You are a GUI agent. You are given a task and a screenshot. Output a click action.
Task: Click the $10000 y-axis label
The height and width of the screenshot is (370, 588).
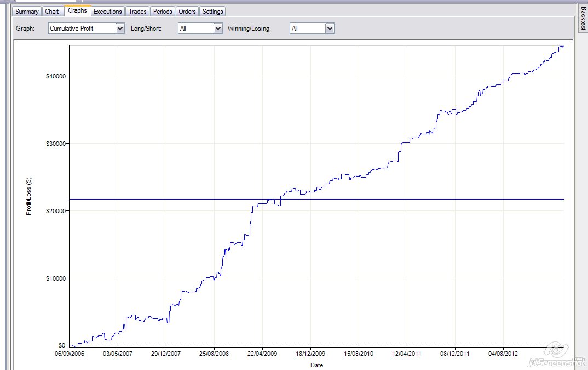56,278
